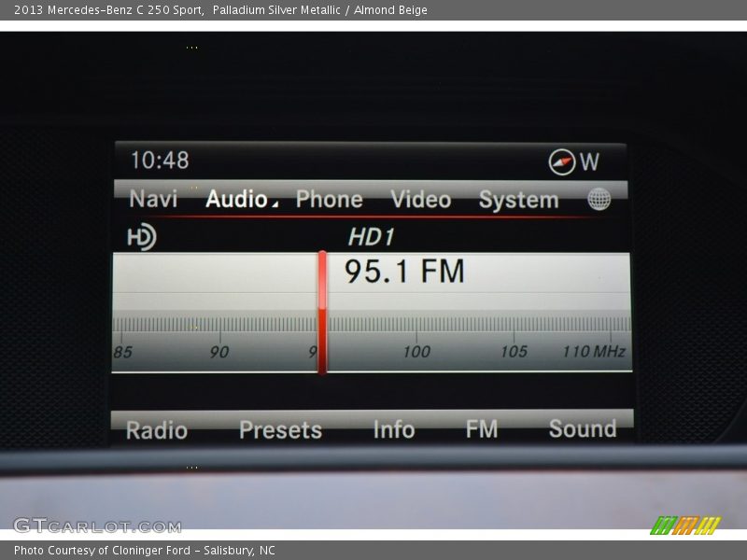Viewport: 747px width, 560px height.
Task: Click the 10:48 clock display
Action: point(160,160)
